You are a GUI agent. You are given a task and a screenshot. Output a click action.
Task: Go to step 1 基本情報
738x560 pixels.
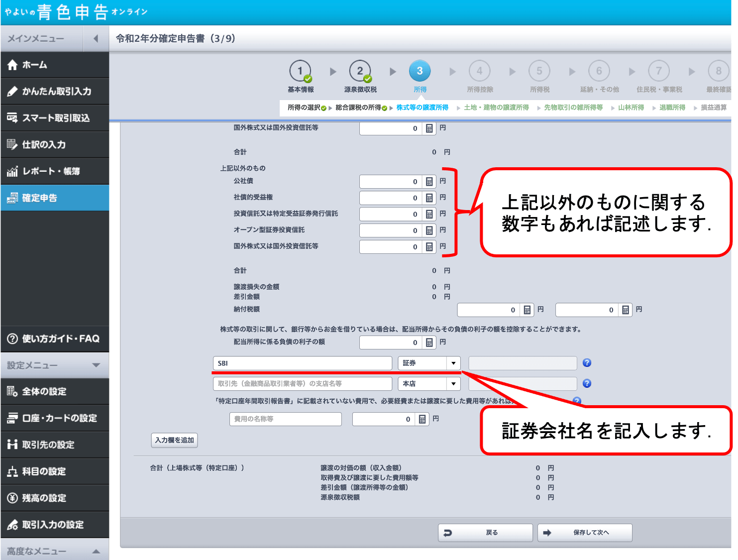301,77
